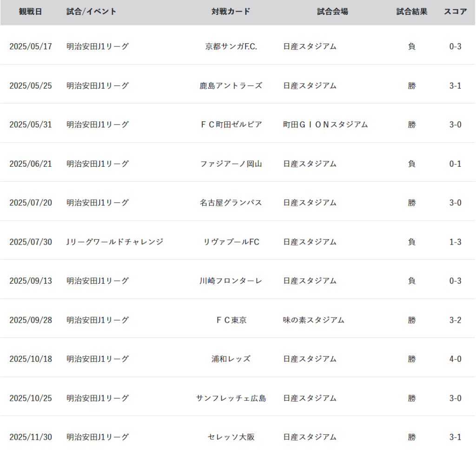Click the 試合/イベント column header

point(92,12)
